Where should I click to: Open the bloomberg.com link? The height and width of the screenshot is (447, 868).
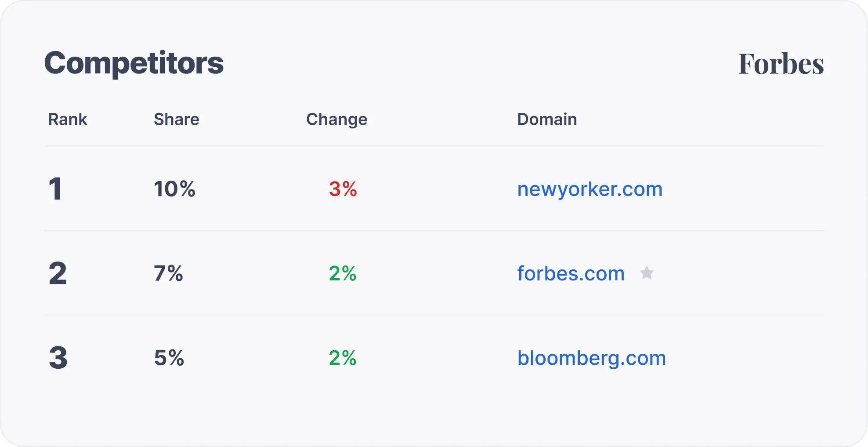click(x=591, y=358)
